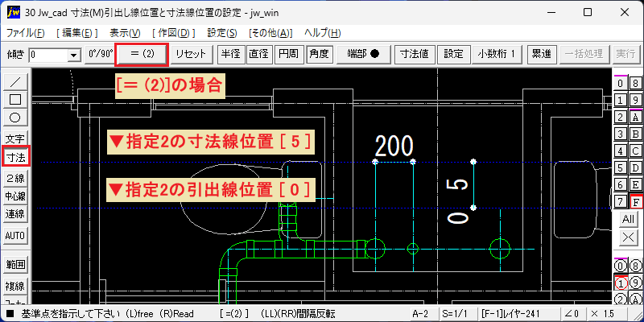Select the 2線 double line tool
Screen dimensions: 644x322
point(15,178)
